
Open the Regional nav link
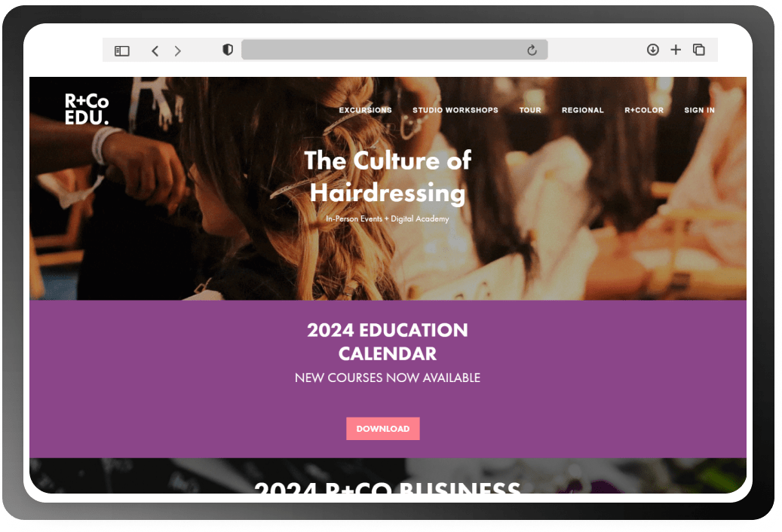point(582,110)
